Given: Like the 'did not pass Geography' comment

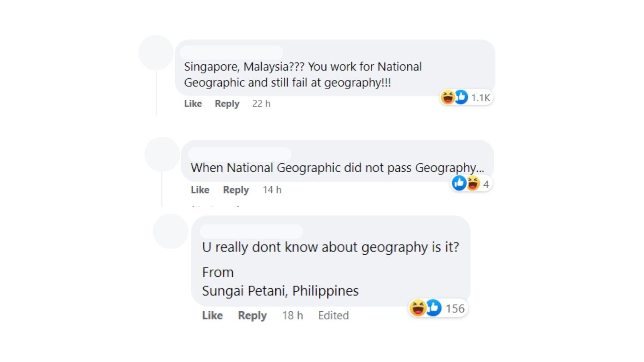Looking at the screenshot, I should pyautogui.click(x=200, y=190).
